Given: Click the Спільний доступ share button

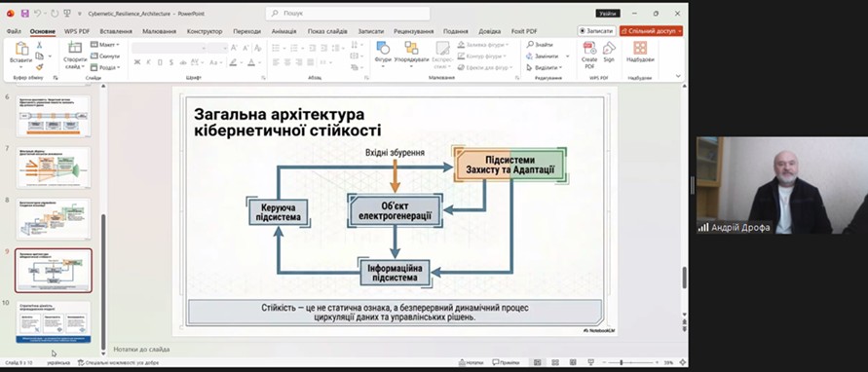Looking at the screenshot, I should (651, 31).
